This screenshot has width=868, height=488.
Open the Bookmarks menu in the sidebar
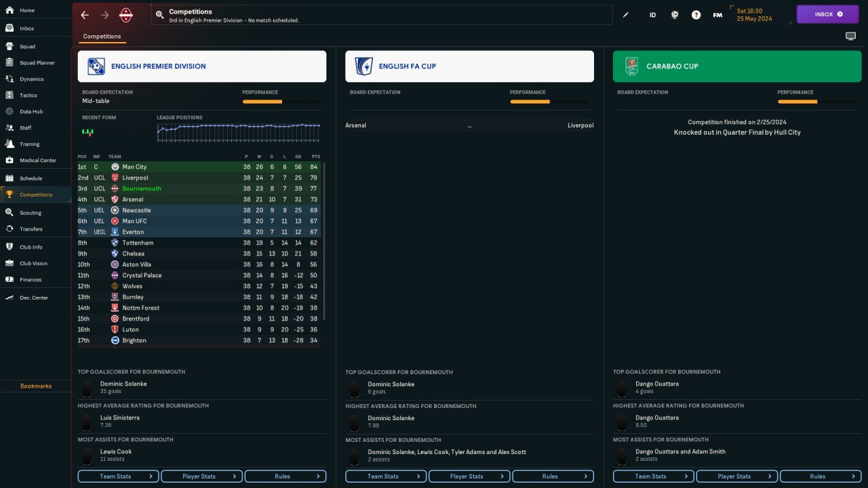36,386
